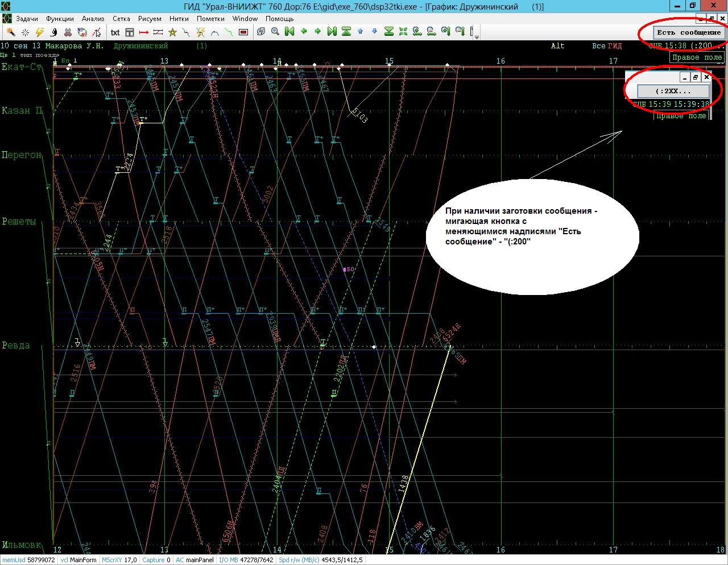
Task: Open the Сетка menu
Action: click(x=121, y=19)
